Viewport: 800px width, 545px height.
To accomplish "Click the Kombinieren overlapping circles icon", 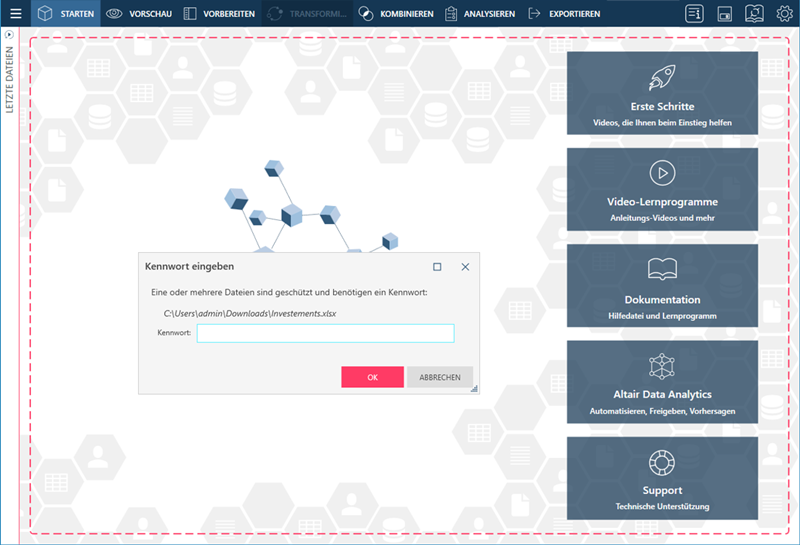I will 365,13.
